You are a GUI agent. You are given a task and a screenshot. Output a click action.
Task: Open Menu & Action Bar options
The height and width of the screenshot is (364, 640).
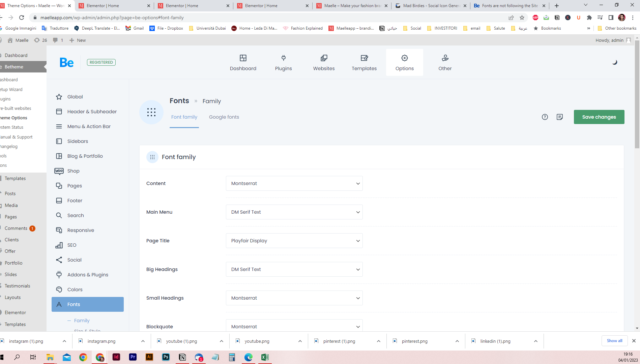88,126
